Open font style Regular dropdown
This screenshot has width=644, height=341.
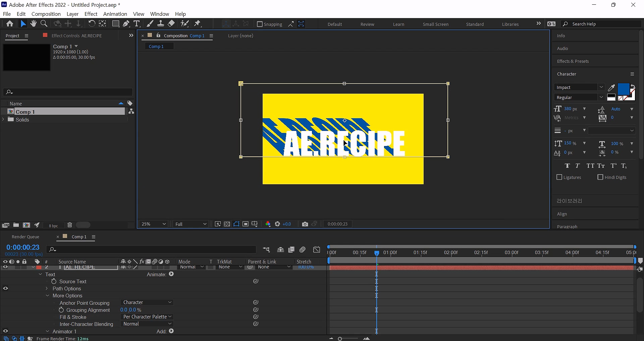tap(579, 97)
